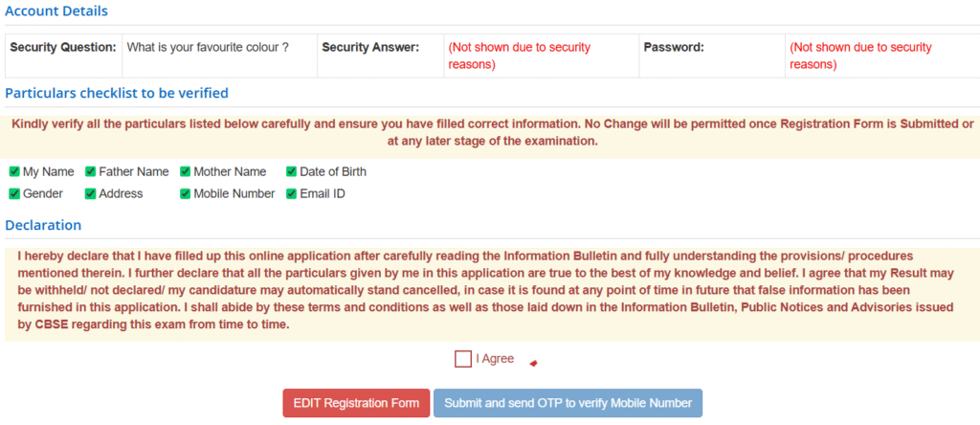Uncheck the Gender checkbox
Screen dimensions: 980x425
coord(14,193)
